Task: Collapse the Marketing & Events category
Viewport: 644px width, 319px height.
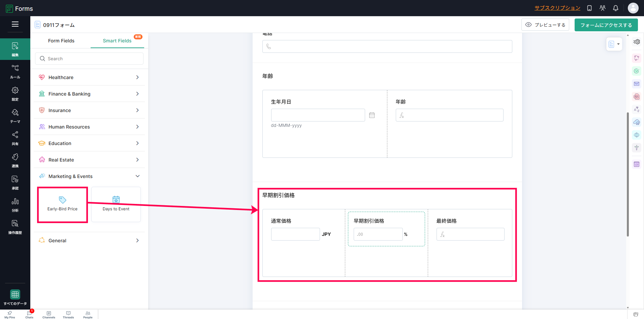Action: coord(89,176)
